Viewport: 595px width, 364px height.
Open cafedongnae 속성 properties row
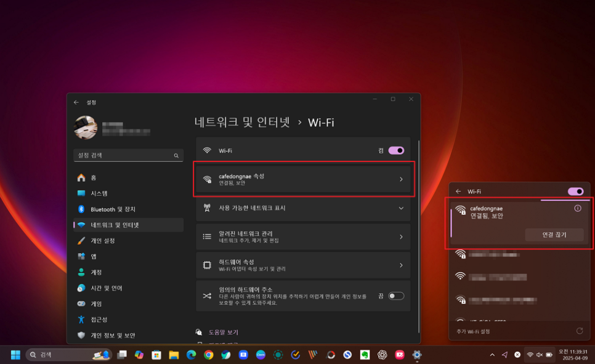point(303,179)
